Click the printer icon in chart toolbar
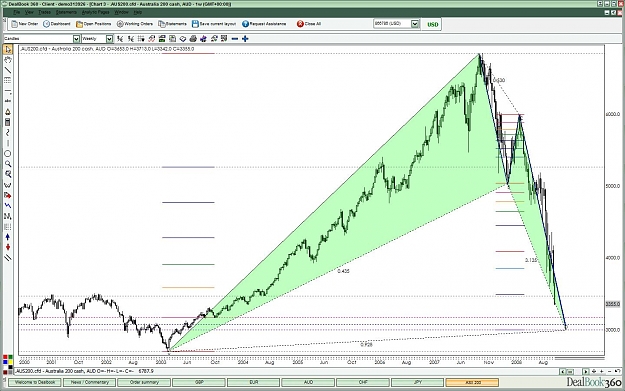 193,39
